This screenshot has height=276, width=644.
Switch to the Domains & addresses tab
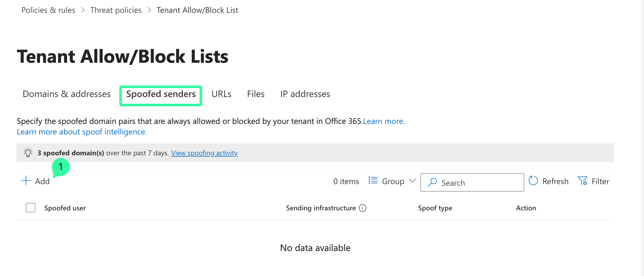tap(67, 94)
